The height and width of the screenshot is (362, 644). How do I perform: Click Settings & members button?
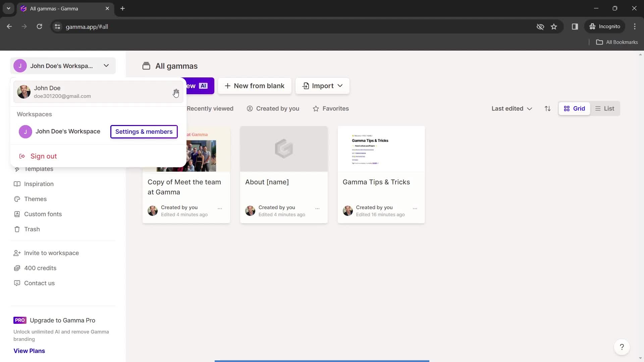click(x=144, y=131)
